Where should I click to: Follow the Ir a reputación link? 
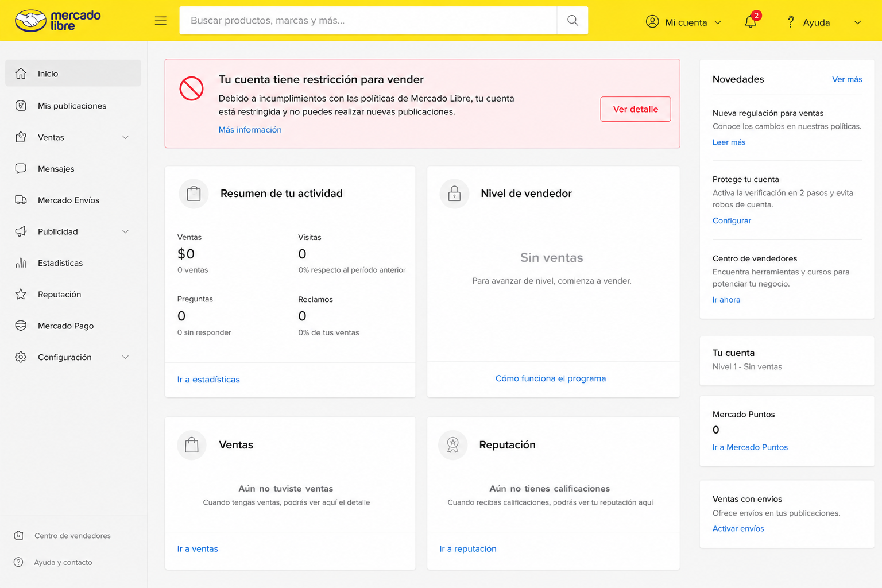pos(468,549)
